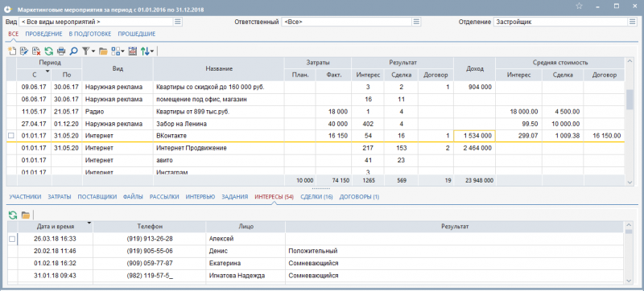The height and width of the screenshot is (291, 644).
Task: Open folder icon in lower panel toolbar
Action: pos(26,215)
